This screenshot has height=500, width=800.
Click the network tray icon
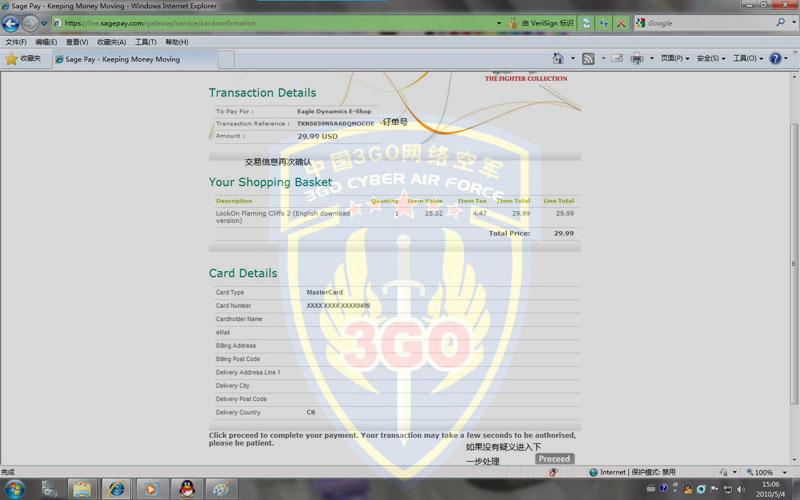click(728, 489)
